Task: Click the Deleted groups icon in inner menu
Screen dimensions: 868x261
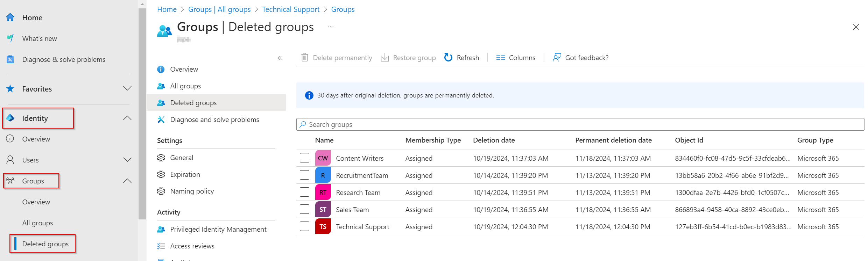Action: tap(161, 103)
